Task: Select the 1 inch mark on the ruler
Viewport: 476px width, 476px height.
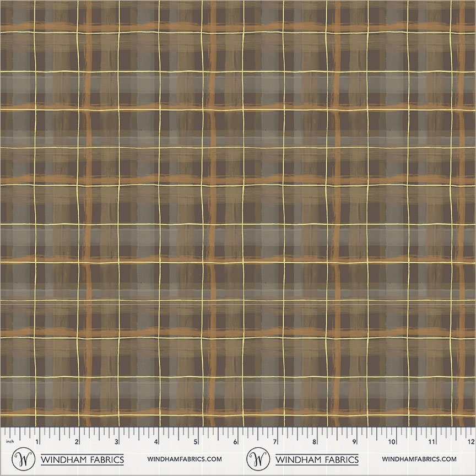Action: click(x=37, y=442)
